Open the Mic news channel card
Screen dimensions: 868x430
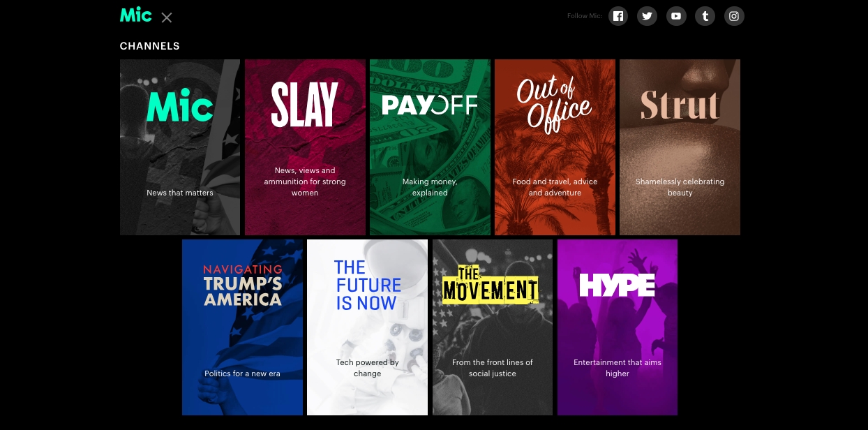click(x=180, y=147)
